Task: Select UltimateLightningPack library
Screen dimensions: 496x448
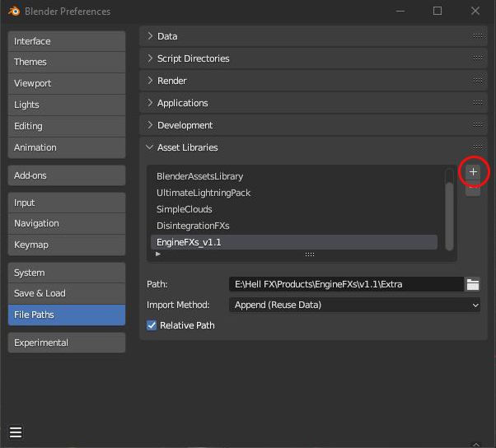Action: 294,193
